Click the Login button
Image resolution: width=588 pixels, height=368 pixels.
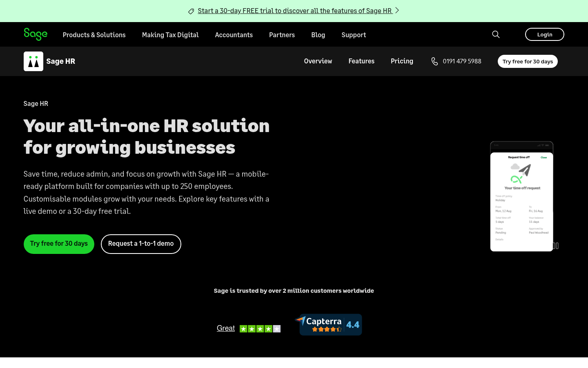pyautogui.click(x=544, y=34)
